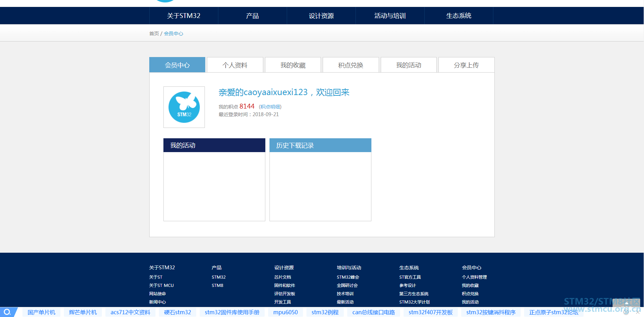Click footer heading 设计资源

point(284,268)
